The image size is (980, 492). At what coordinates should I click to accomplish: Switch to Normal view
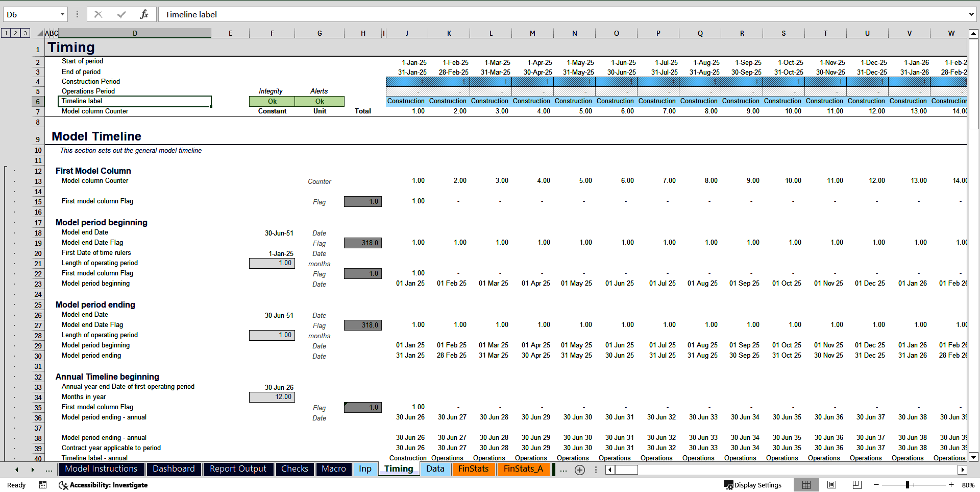806,485
